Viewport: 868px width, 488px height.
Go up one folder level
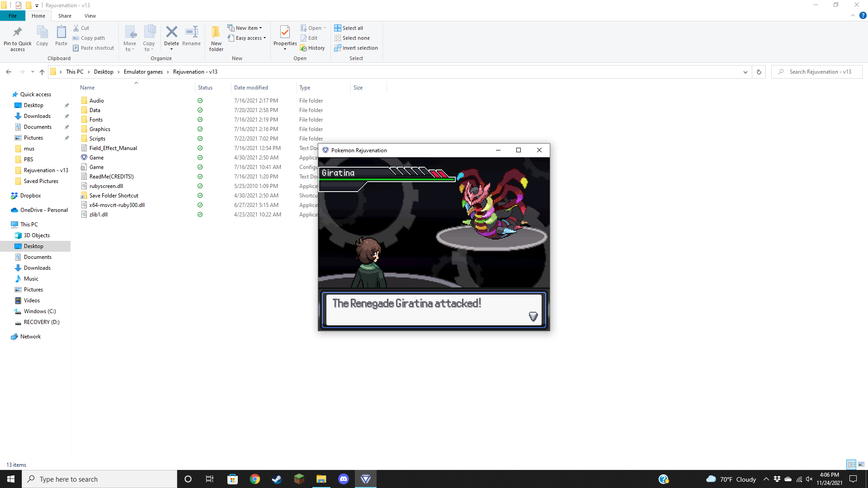42,72
